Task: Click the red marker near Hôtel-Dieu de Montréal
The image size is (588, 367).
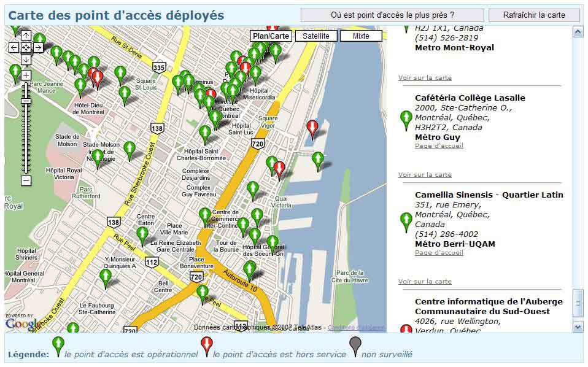Action: 98,79
